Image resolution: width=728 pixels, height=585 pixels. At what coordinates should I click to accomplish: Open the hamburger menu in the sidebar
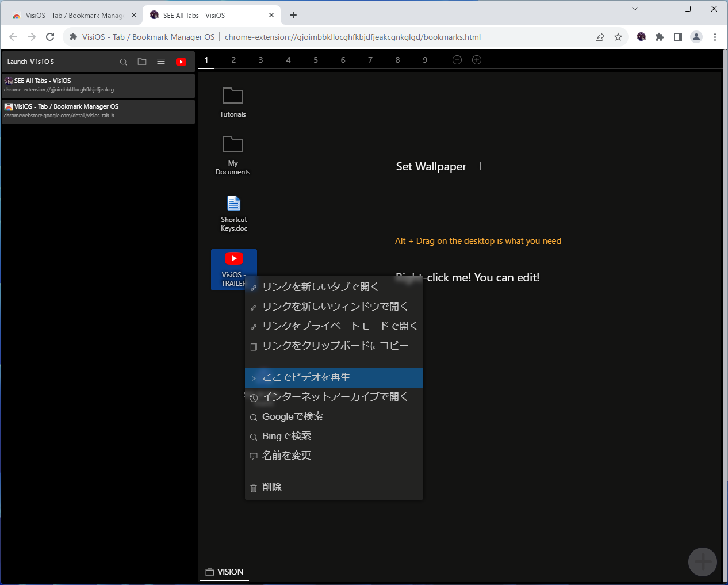(x=160, y=62)
